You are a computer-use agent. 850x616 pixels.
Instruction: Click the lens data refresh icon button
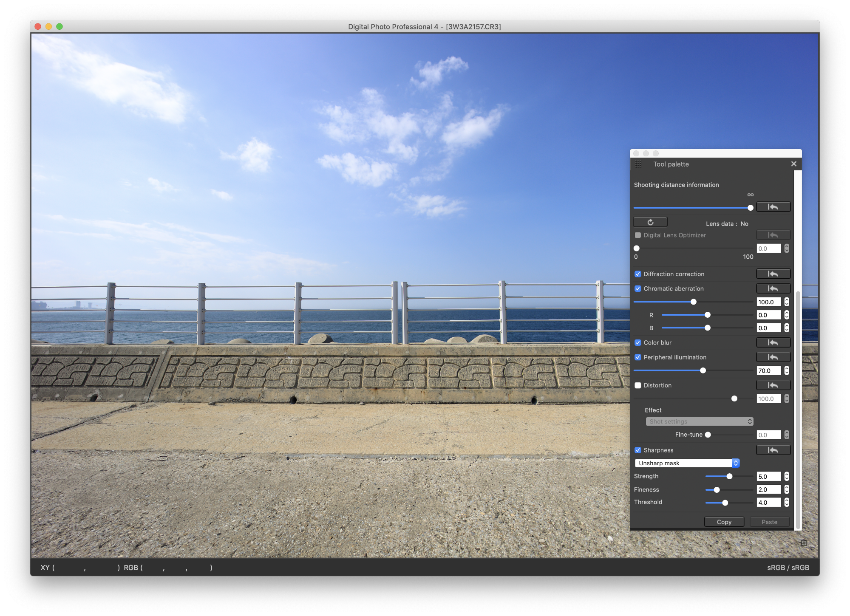[650, 222]
